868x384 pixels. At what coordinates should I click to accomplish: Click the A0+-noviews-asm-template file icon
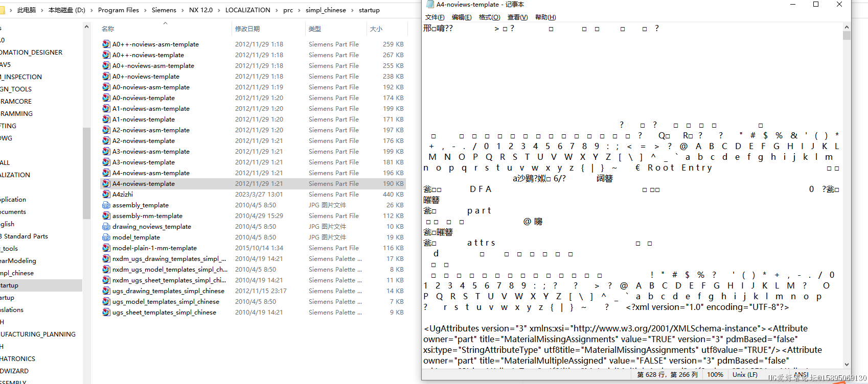[x=106, y=65]
